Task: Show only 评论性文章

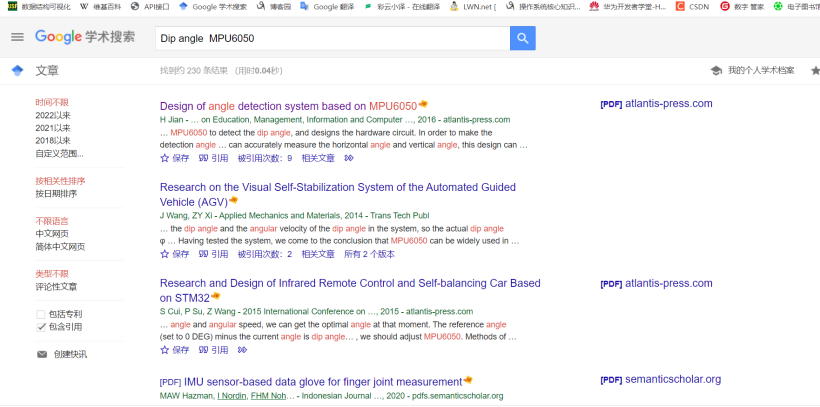Action: click(56, 287)
